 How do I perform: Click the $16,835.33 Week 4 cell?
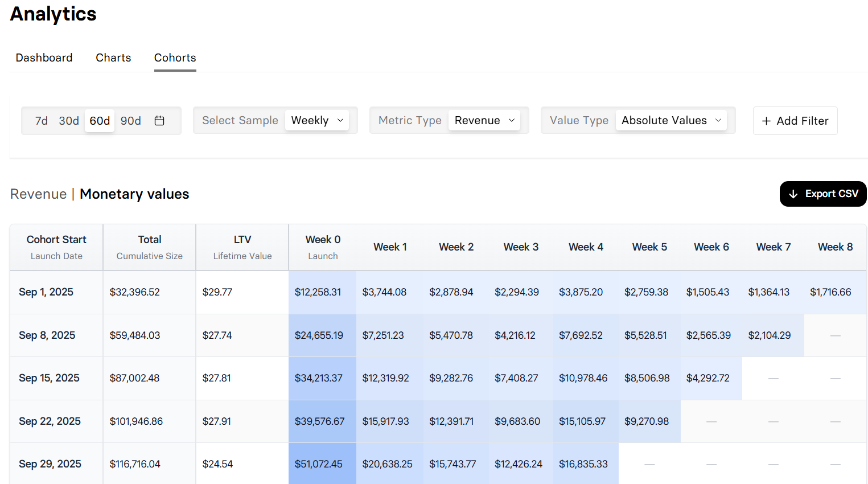click(586, 464)
